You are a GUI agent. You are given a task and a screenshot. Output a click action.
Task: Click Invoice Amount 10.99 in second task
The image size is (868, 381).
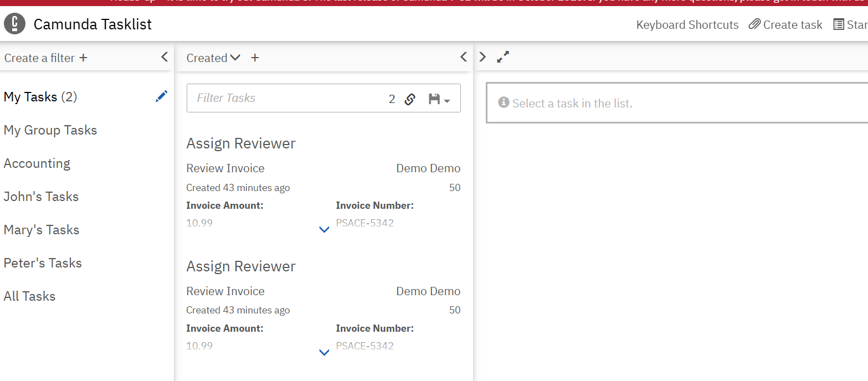pyautogui.click(x=199, y=346)
